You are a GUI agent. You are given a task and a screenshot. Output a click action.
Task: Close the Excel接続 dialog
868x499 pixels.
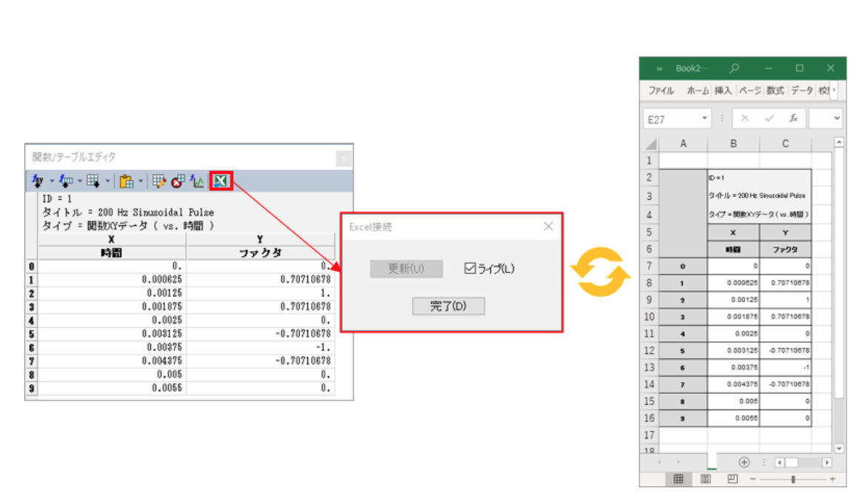pyautogui.click(x=548, y=227)
